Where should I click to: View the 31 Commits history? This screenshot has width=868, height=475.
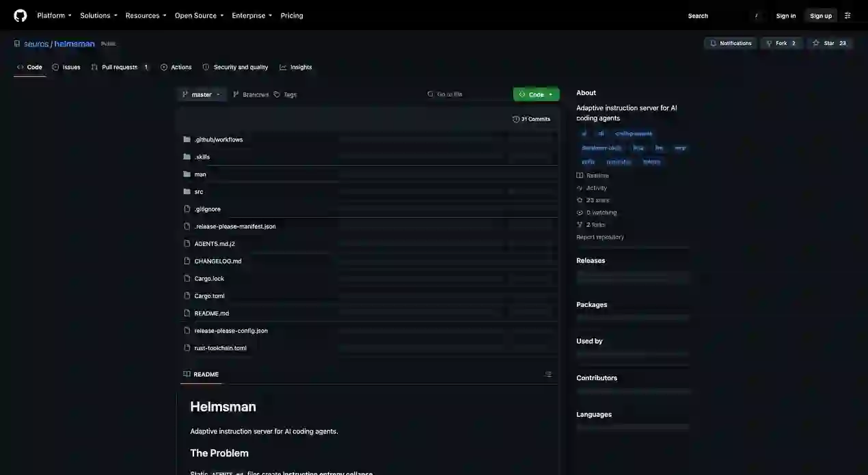coord(531,119)
